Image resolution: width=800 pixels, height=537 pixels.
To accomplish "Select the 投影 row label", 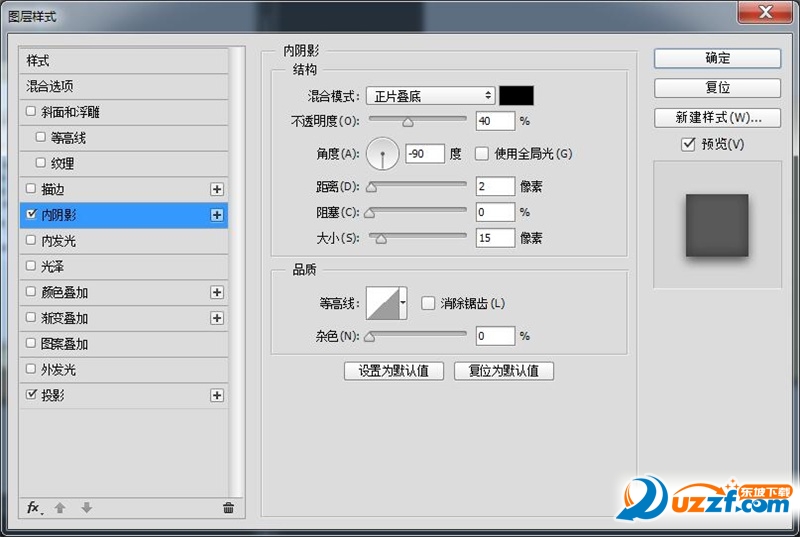I will [53, 396].
